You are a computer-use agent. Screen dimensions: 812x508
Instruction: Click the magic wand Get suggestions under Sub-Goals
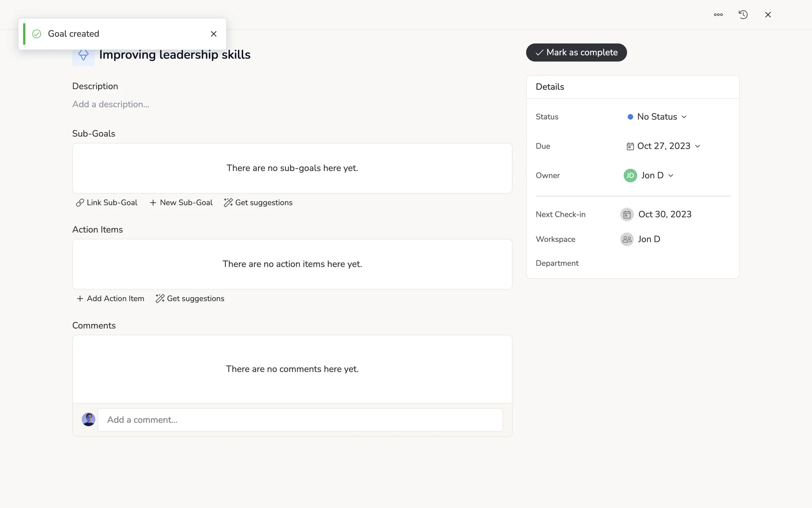(258, 203)
